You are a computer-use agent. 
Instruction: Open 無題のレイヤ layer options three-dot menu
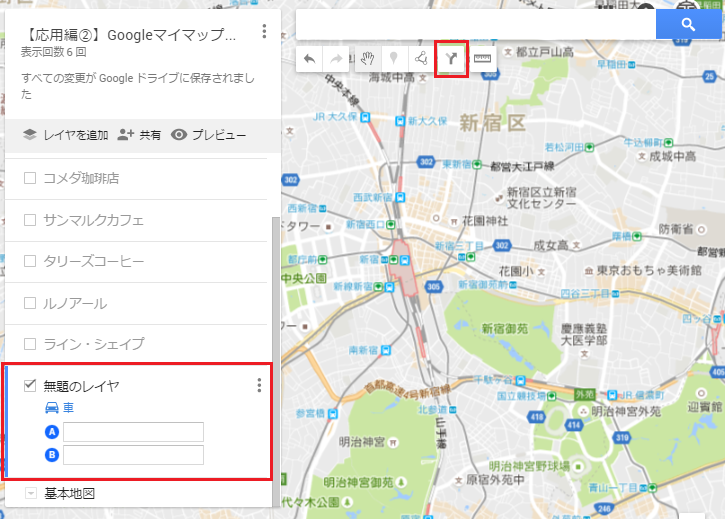259,385
